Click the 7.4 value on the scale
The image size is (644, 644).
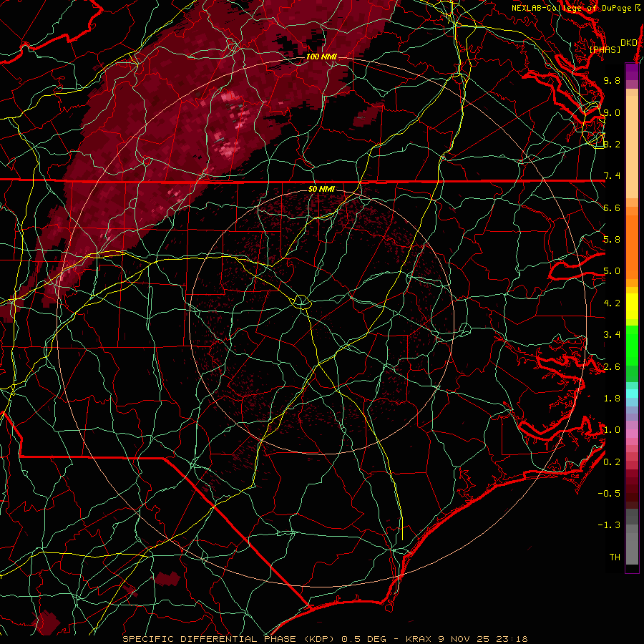click(x=612, y=176)
